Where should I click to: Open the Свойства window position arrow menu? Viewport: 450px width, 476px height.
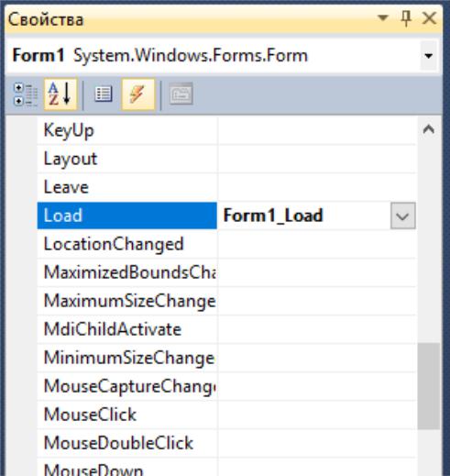[383, 17]
